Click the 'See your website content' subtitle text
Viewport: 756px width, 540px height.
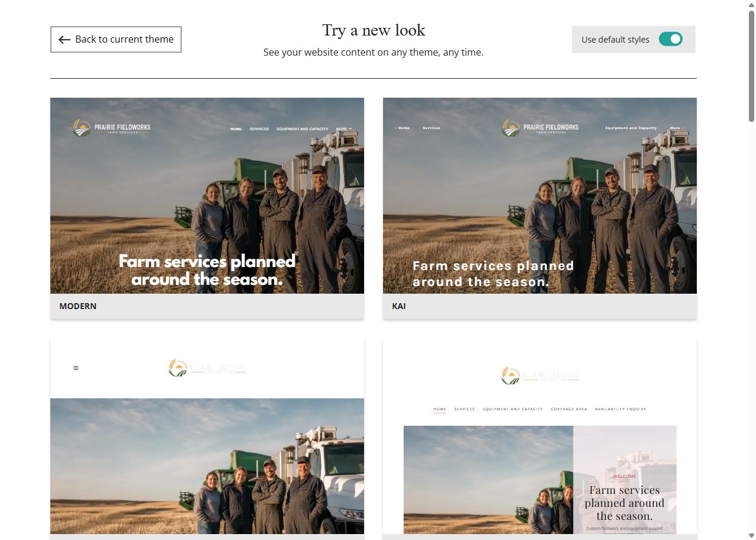[374, 52]
